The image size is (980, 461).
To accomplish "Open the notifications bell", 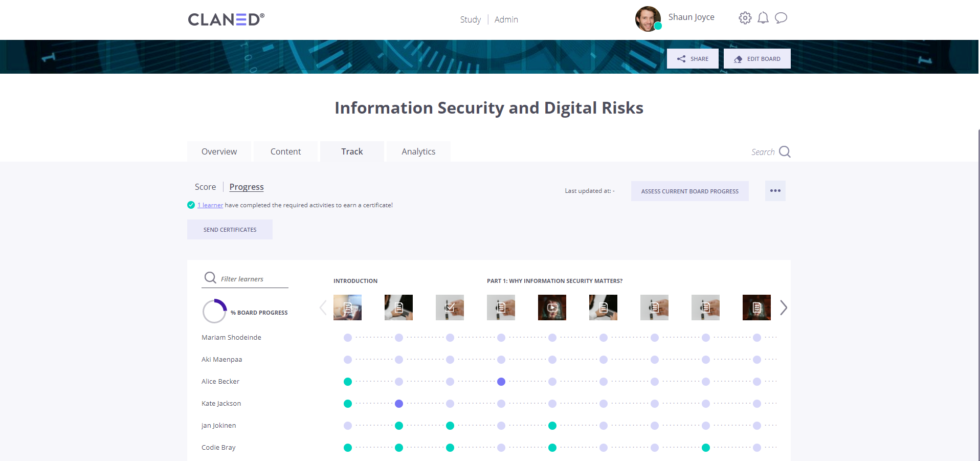I will 763,18.
